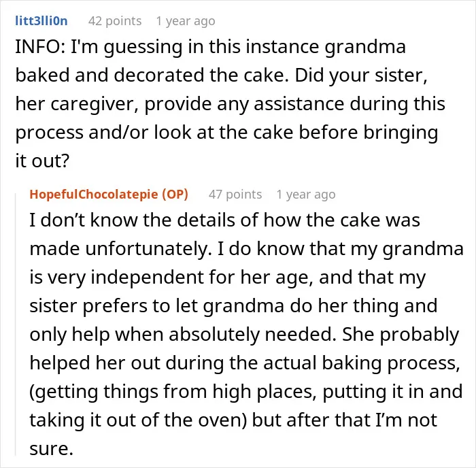This screenshot has height=468, width=476.
Task: Click the text "taking it out of the oven)"
Action: tap(139, 420)
